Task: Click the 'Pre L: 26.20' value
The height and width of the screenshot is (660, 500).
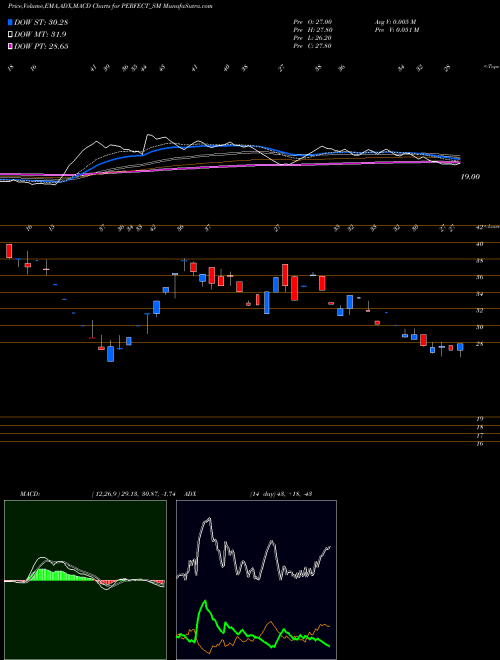Action: click(x=313, y=38)
